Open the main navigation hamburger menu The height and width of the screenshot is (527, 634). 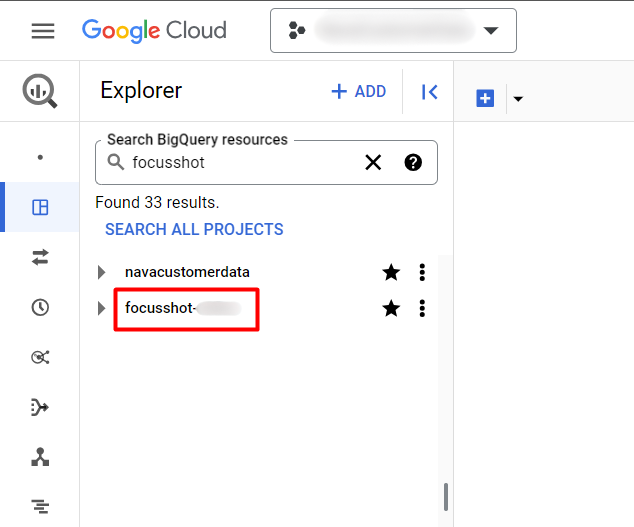tap(43, 31)
